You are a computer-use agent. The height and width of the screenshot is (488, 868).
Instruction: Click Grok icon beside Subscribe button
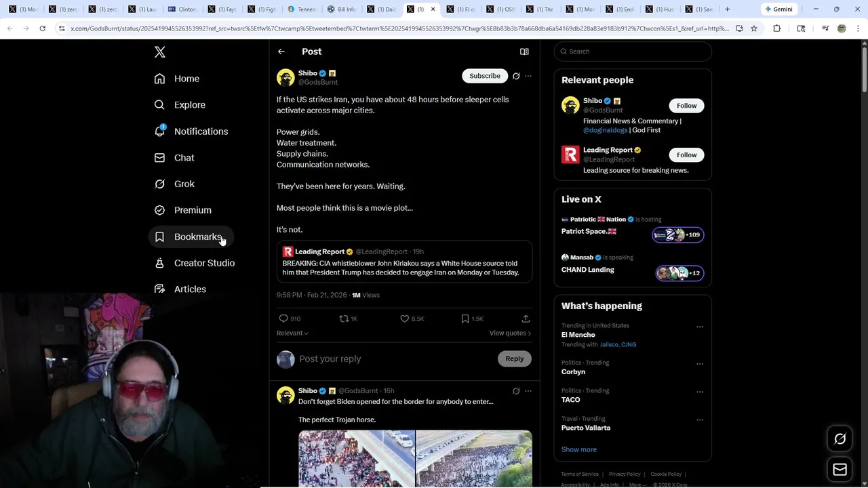[516, 76]
